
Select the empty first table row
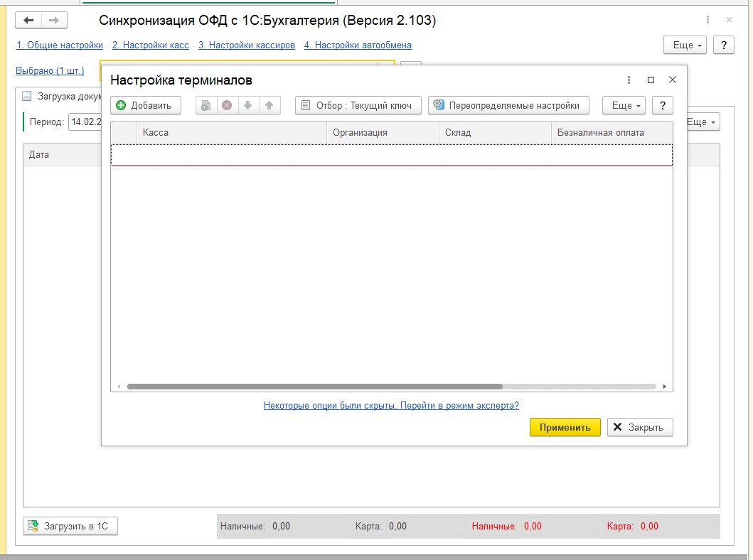point(391,155)
